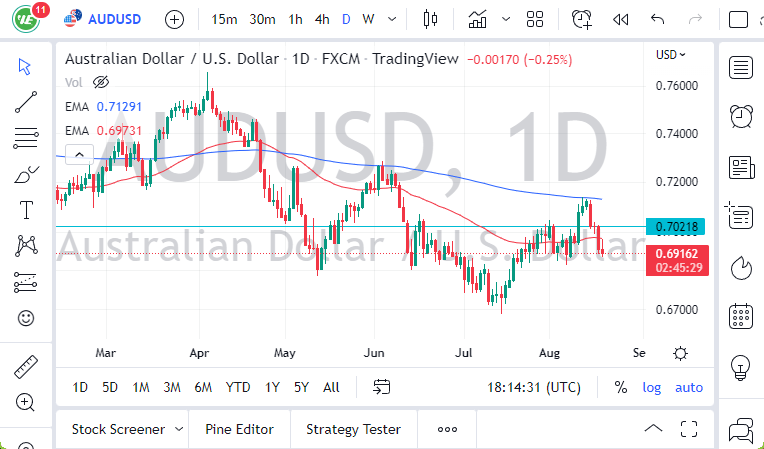Screen dimensions: 764x449
Task: Toggle log scale on price axis
Action: (x=651, y=387)
